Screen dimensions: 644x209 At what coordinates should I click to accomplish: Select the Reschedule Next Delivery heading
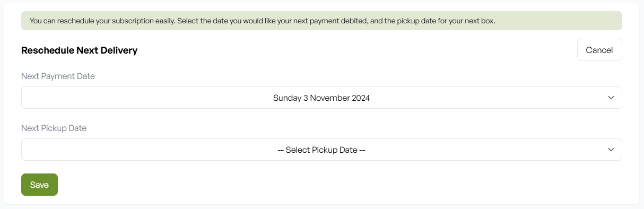[x=79, y=50]
